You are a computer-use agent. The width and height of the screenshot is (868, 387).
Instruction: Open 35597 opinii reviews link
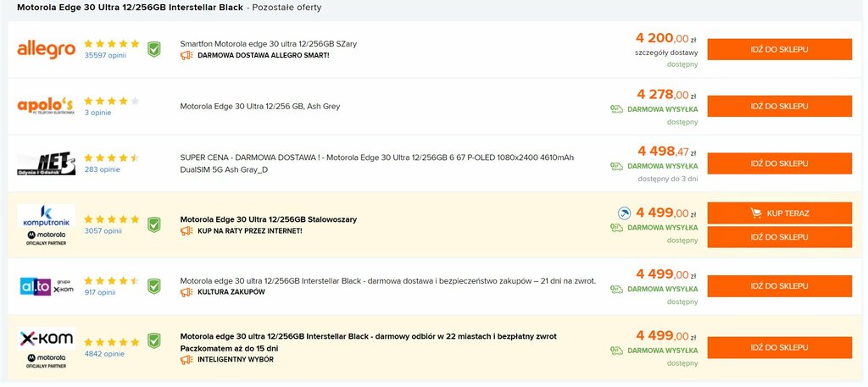105,55
